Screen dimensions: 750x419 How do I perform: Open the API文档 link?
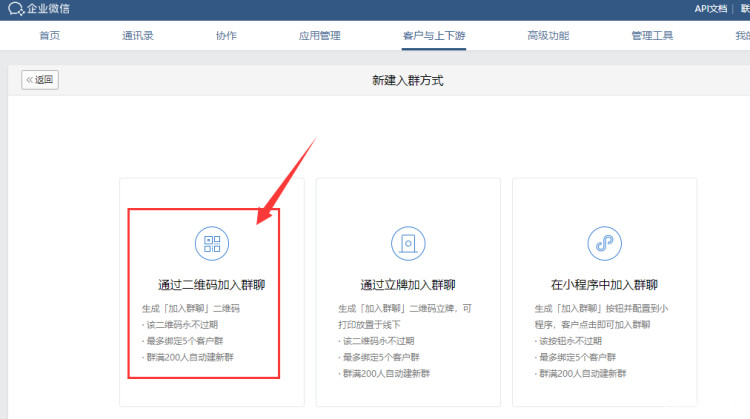pos(710,9)
